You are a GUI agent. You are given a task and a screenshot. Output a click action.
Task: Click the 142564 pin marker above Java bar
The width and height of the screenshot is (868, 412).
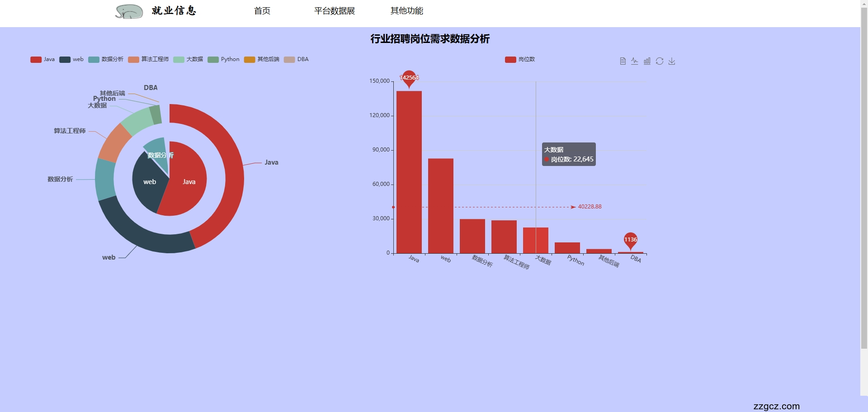click(x=409, y=78)
